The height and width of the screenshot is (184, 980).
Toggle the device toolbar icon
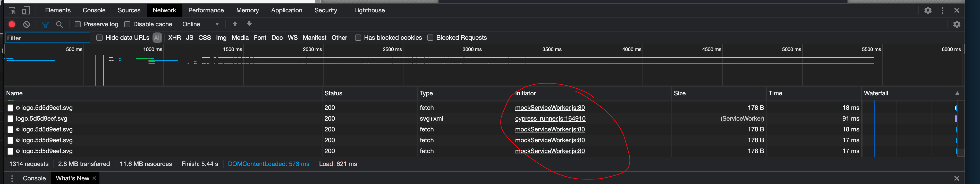coord(26,10)
